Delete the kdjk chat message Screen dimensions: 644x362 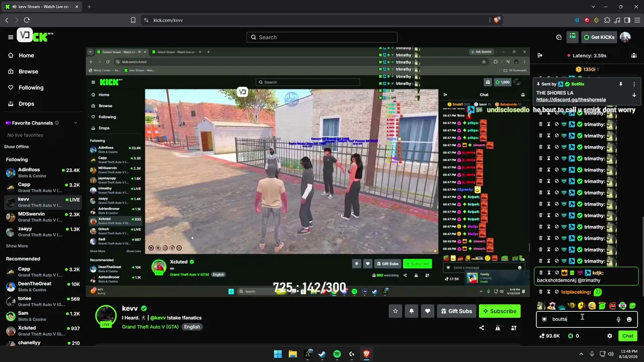541,273
